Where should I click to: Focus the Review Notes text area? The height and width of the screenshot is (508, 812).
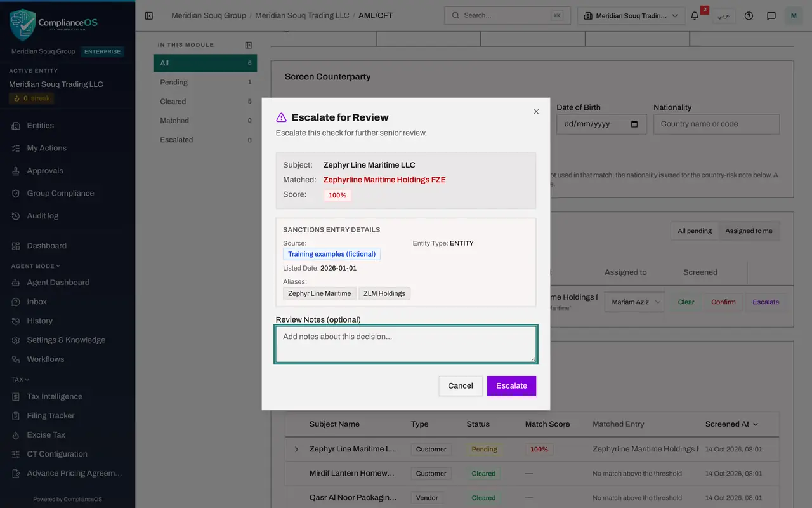pyautogui.click(x=406, y=344)
